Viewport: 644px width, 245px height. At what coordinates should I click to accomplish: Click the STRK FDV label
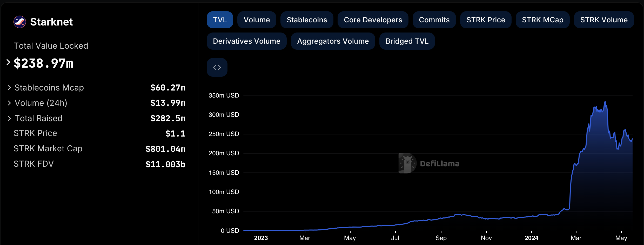(34, 164)
